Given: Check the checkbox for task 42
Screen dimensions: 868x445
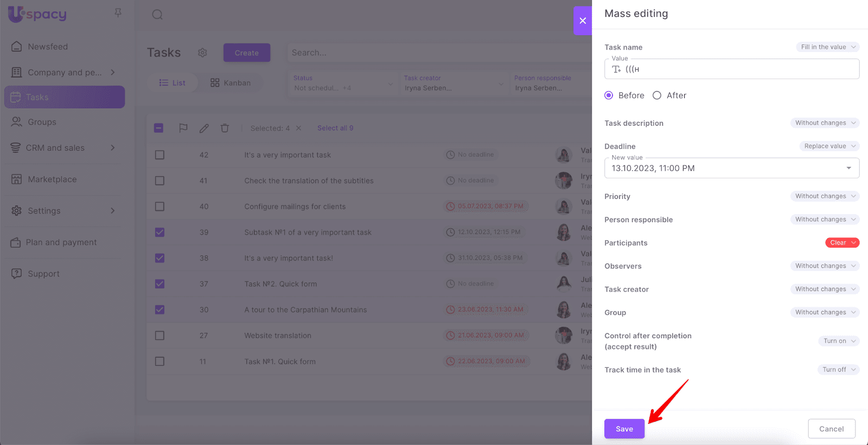Looking at the screenshot, I should [x=159, y=155].
